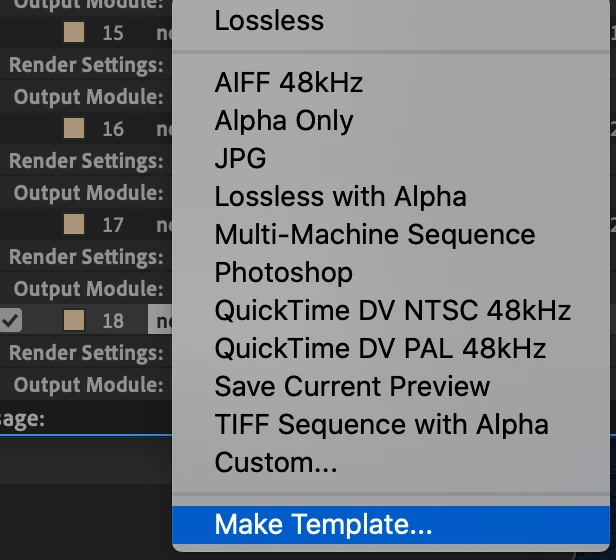Choose AIFF 48kHz from the menu
The height and width of the screenshot is (560, 616).
[x=288, y=83]
